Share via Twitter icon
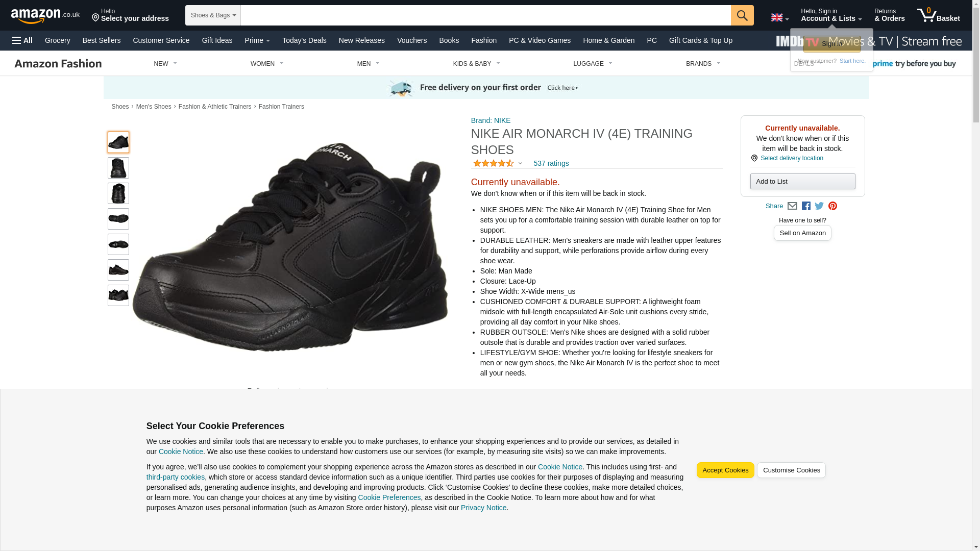Screen dimensions: 980x551 pyautogui.click(x=819, y=206)
